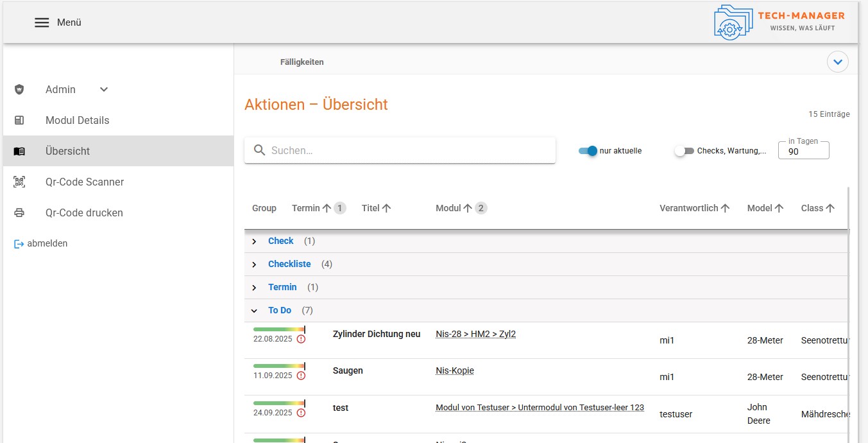The height and width of the screenshot is (443, 868).
Task: Click the Qr-Code Scanner icon
Action: pos(19,182)
